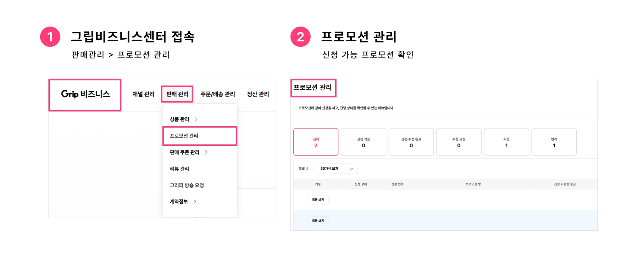
Task: Open the 주문/배송 관리 menu
Action: 218,94
